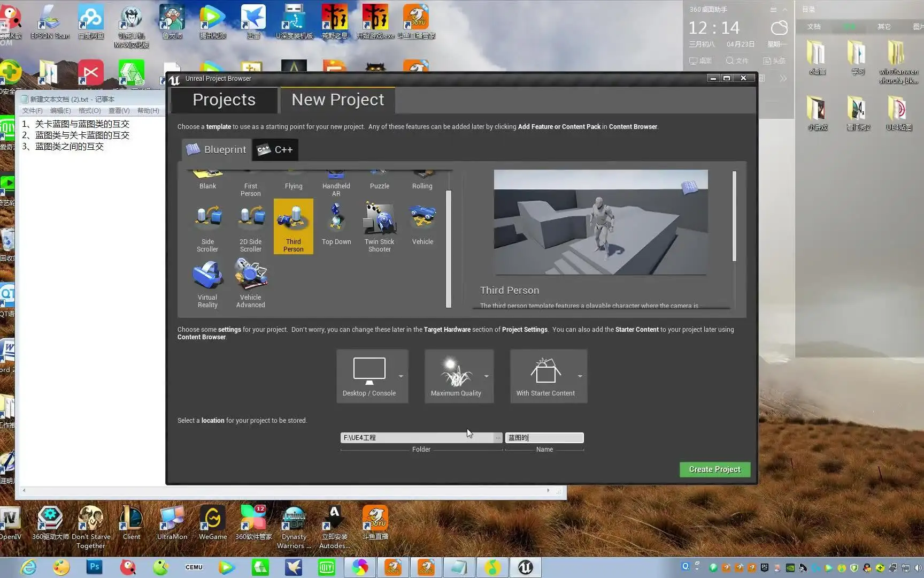Open the iQIYI taskbar icon

326,567
